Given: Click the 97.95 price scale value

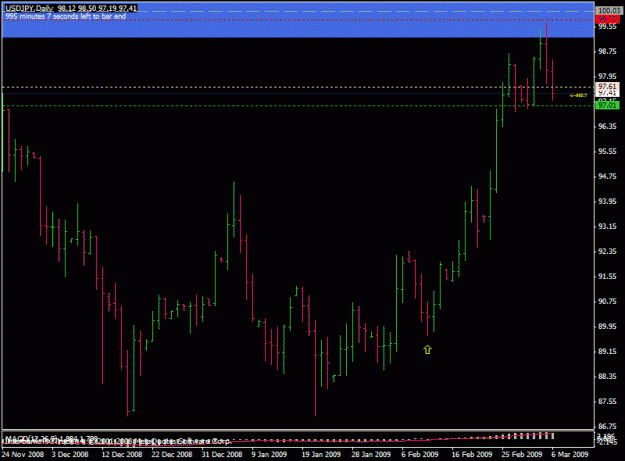Looking at the screenshot, I should click(607, 77).
